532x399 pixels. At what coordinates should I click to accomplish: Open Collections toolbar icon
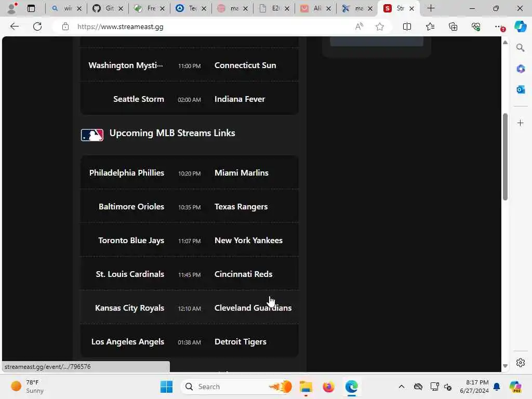pyautogui.click(x=453, y=26)
